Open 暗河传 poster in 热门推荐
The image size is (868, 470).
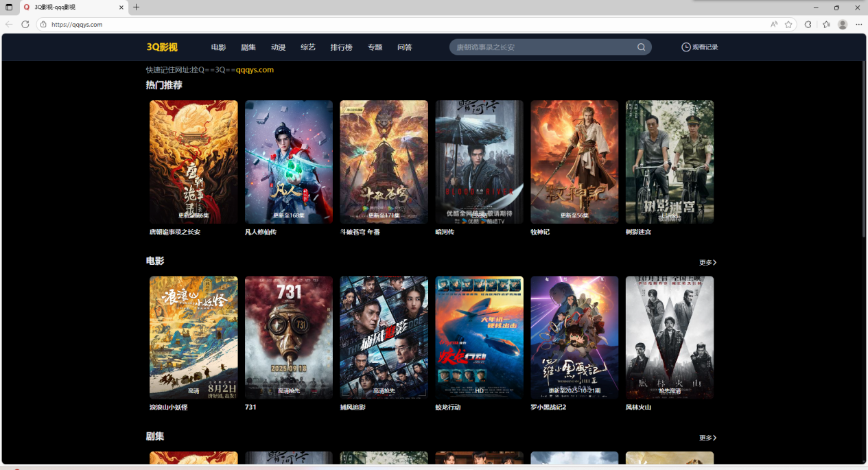pyautogui.click(x=479, y=162)
